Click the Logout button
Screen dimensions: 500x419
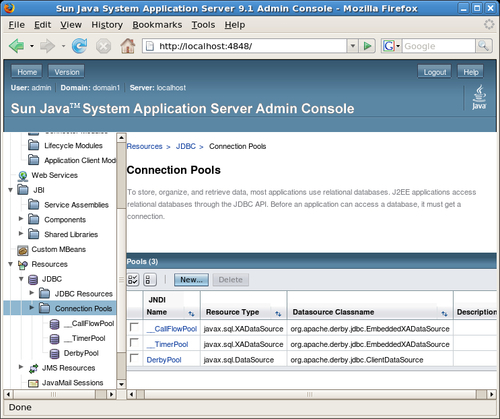pos(435,72)
